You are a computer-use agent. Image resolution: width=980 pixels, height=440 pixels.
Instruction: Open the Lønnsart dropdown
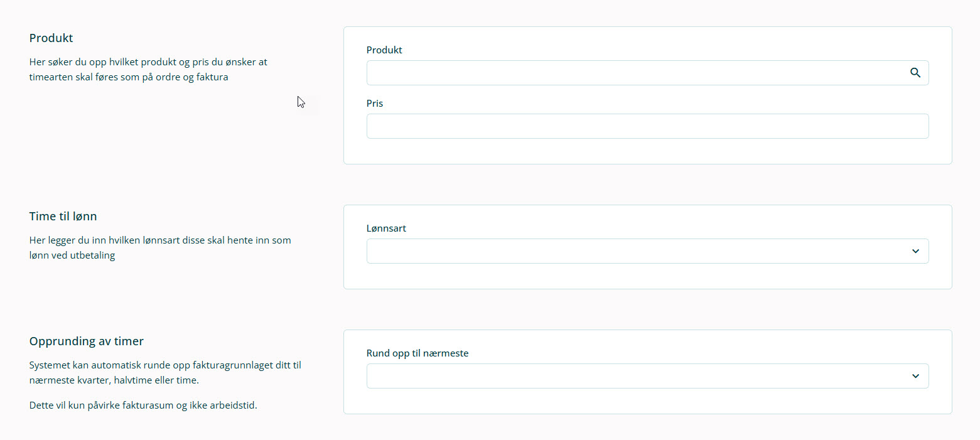tap(647, 251)
